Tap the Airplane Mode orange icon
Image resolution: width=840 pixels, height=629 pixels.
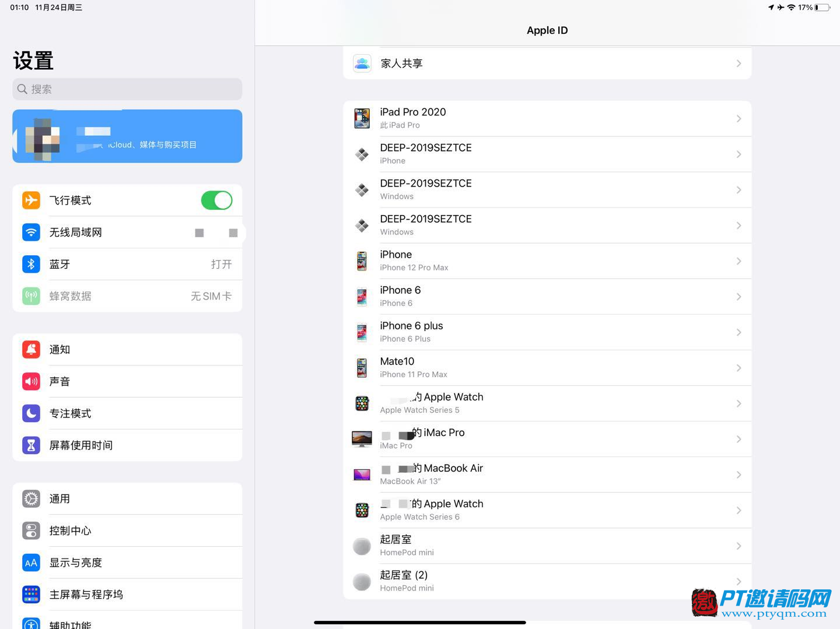[x=31, y=200]
